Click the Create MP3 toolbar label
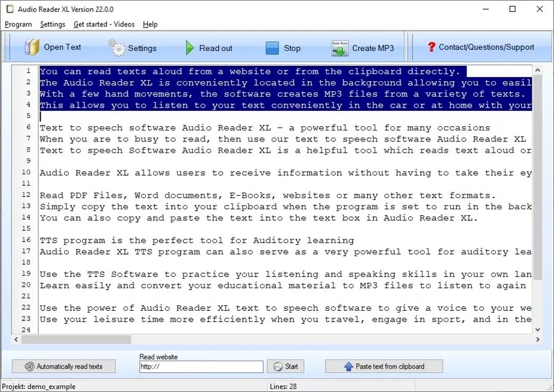 pyautogui.click(x=373, y=49)
